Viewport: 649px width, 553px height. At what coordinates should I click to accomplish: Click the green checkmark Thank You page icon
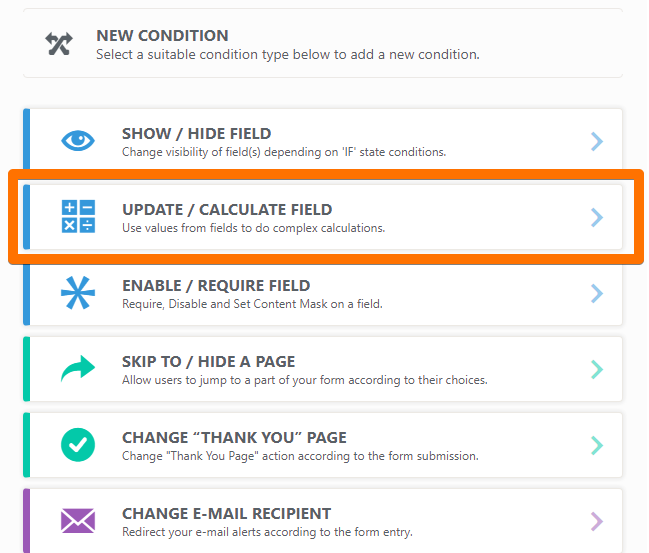[78, 445]
